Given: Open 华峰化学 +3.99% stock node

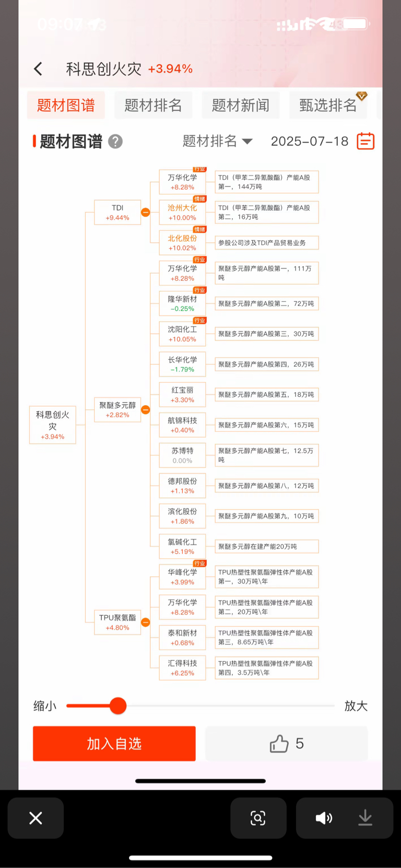Looking at the screenshot, I should (182, 577).
